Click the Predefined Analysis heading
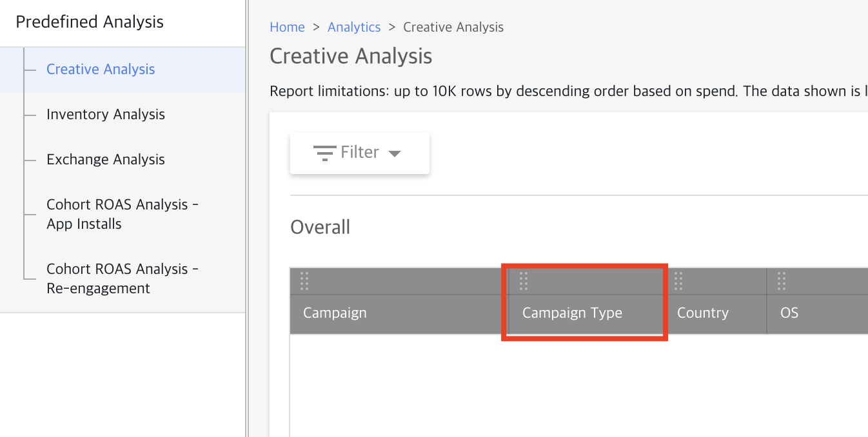The width and height of the screenshot is (868, 437). click(x=90, y=22)
